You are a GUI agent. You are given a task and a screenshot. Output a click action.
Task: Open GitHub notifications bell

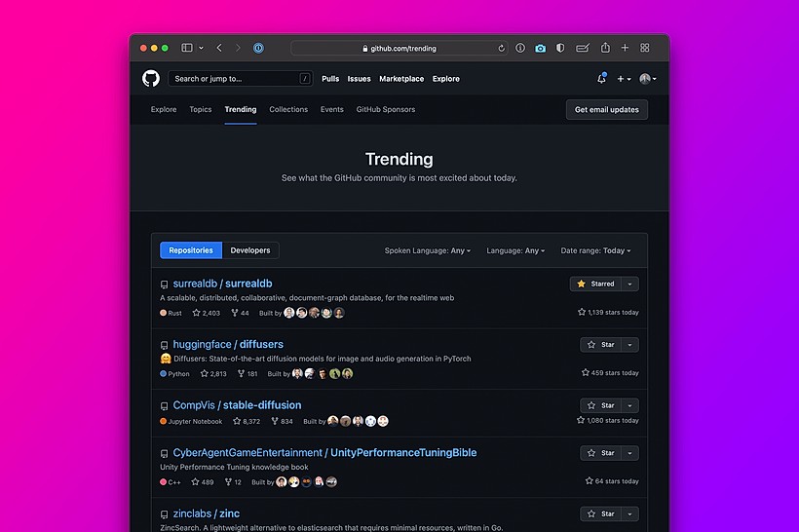pyautogui.click(x=602, y=79)
